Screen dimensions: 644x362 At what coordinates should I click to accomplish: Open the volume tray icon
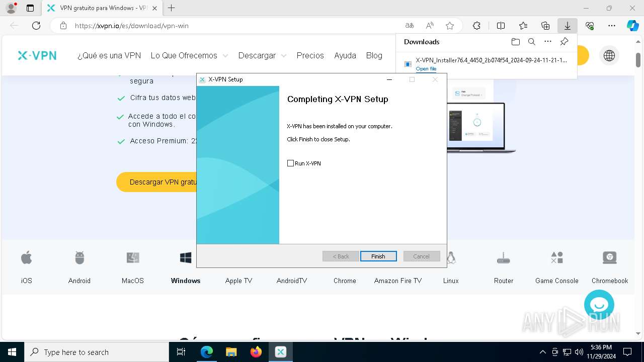coord(579,352)
